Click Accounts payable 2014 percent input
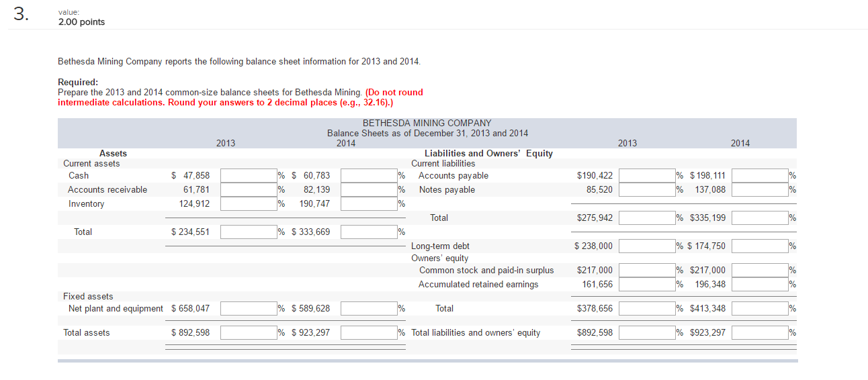Screen dimensions: 868x380 (760, 176)
